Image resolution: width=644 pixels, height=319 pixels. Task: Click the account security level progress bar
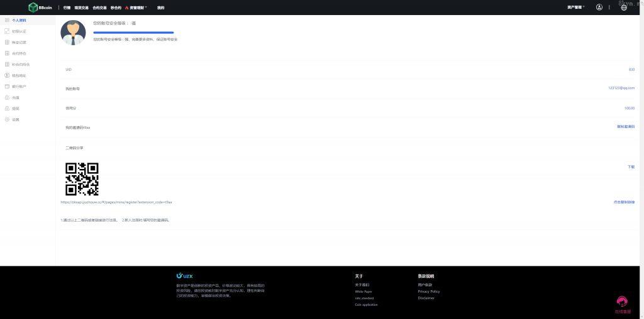(133, 32)
